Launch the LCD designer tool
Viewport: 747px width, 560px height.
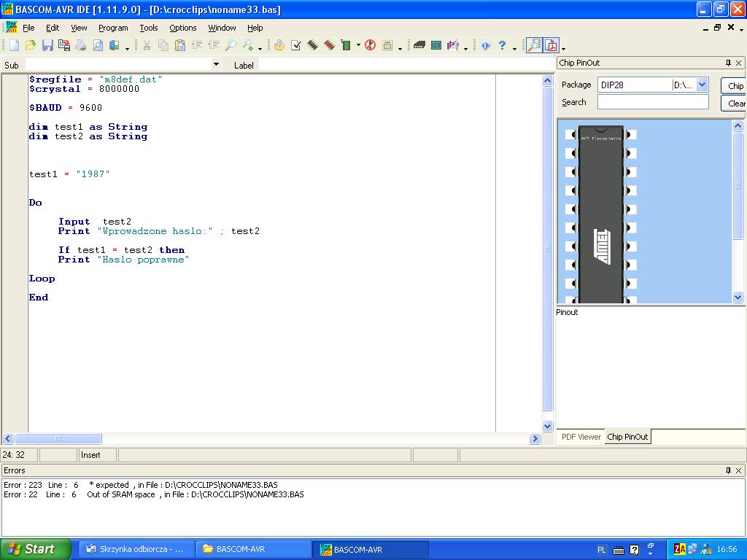pos(436,45)
